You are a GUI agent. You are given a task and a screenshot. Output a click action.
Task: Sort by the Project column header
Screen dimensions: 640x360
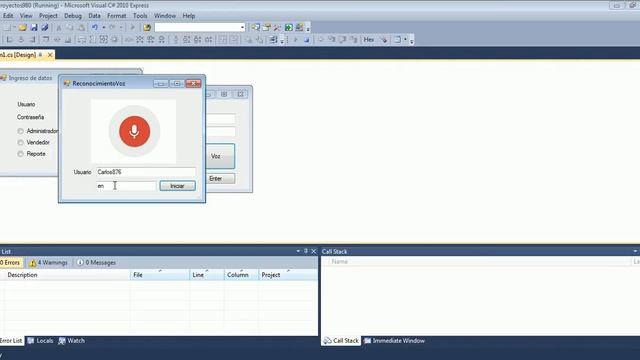point(288,275)
